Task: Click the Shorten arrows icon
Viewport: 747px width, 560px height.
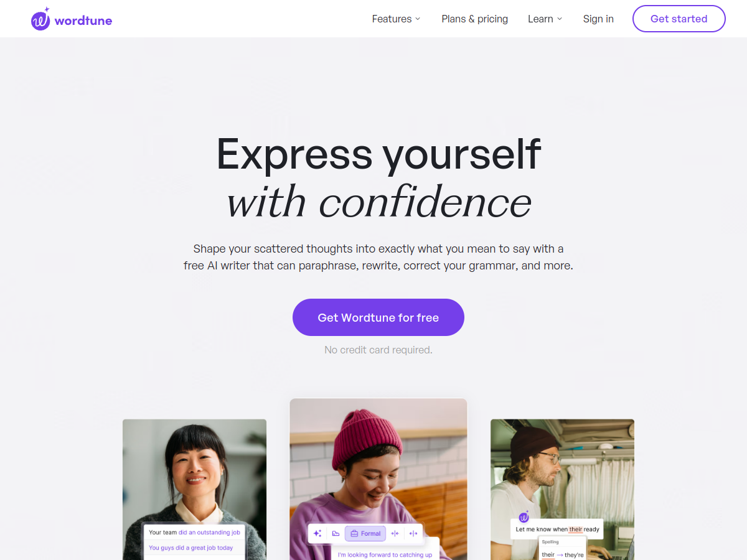Action: pos(395,533)
